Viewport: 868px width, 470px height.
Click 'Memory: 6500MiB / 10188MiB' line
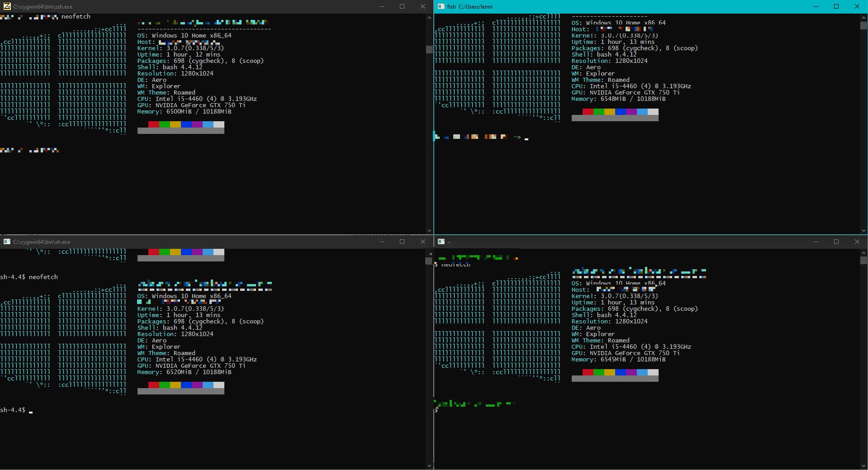click(184, 111)
